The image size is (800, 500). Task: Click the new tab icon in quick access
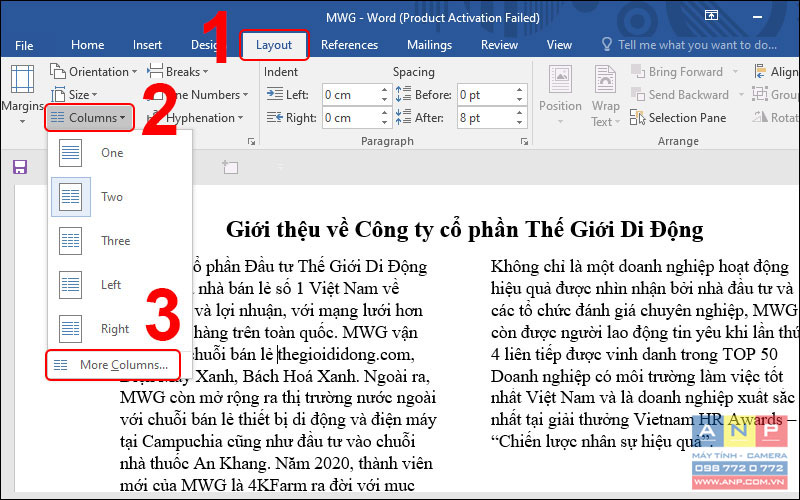point(230,167)
